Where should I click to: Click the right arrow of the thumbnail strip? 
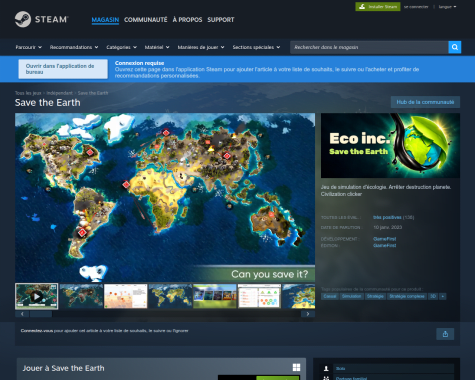pos(308,314)
